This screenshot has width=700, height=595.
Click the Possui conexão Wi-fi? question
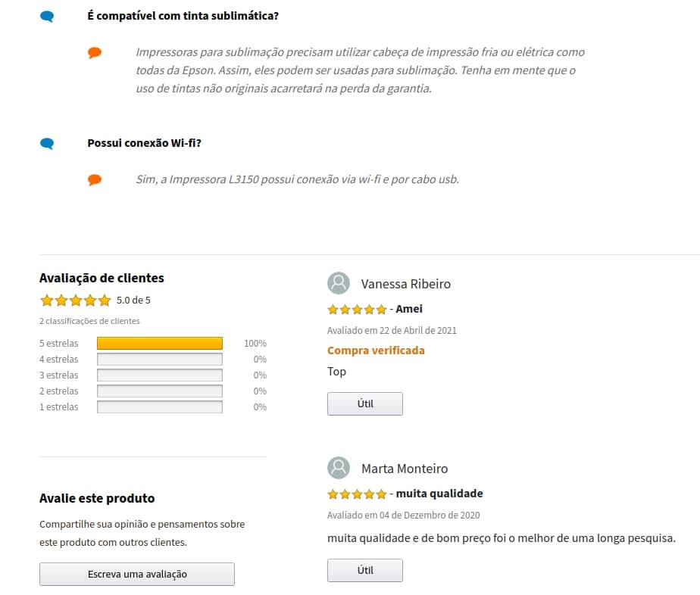pyautogui.click(x=144, y=143)
